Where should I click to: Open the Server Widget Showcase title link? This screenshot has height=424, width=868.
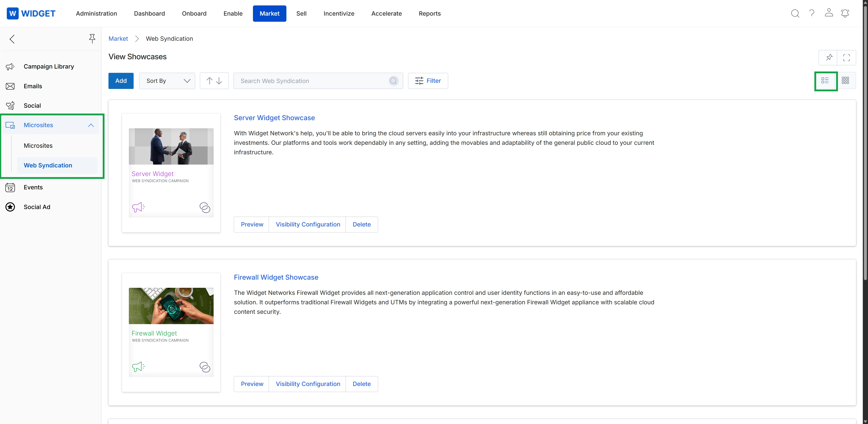tap(274, 118)
